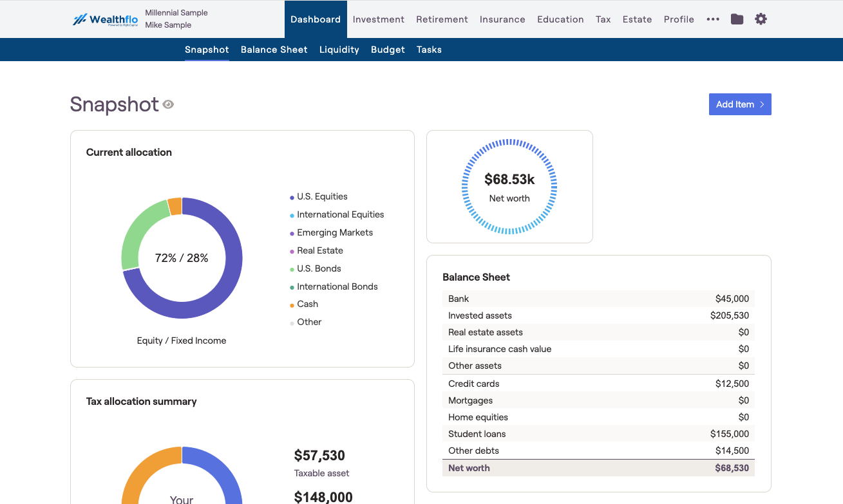The width and height of the screenshot is (843, 504).
Task: Click the Life insurance cash value row
Action: tap(598, 349)
